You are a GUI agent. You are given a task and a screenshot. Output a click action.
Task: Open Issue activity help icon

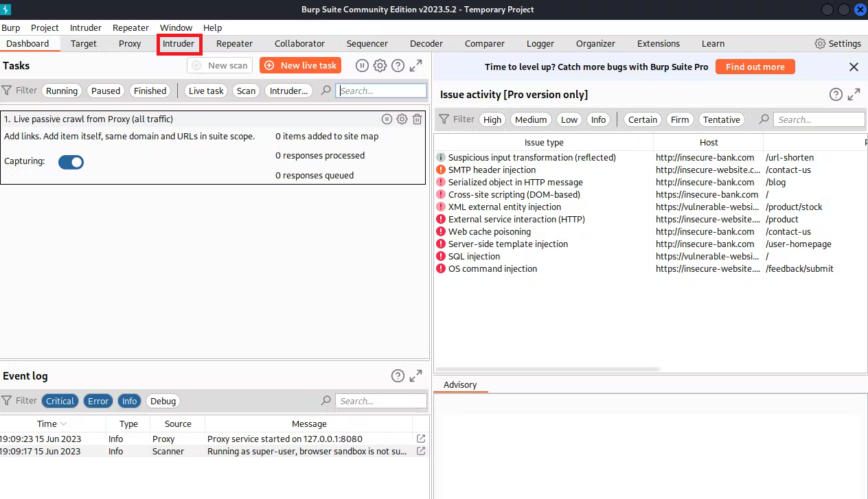point(836,95)
